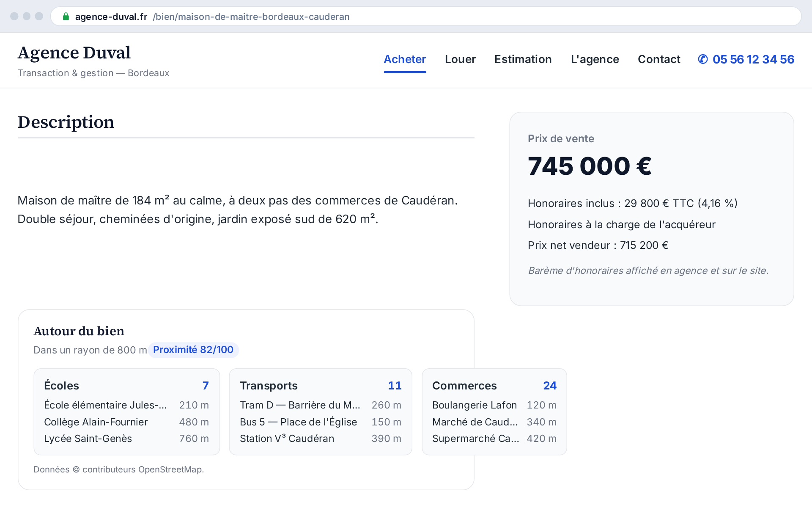Click Barème d'honoraires affiché note
The width and height of the screenshot is (812, 508).
[x=648, y=271]
